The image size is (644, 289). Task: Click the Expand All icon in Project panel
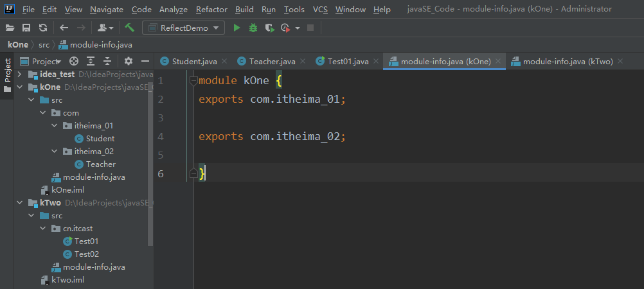(91, 61)
